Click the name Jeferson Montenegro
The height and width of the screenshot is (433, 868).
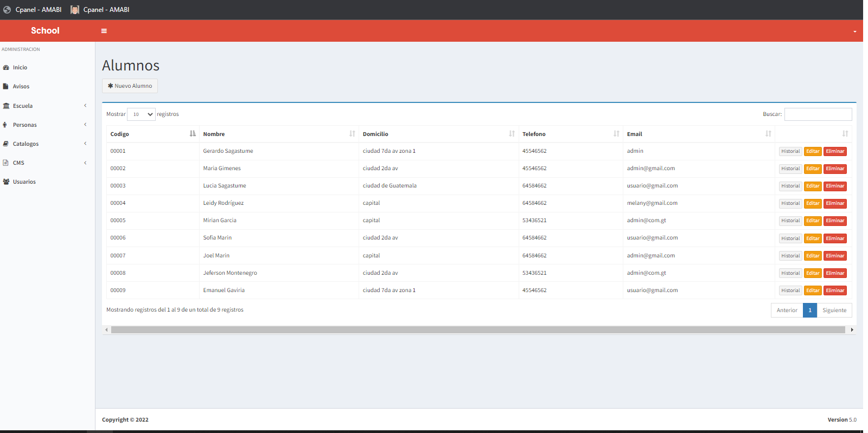click(230, 273)
